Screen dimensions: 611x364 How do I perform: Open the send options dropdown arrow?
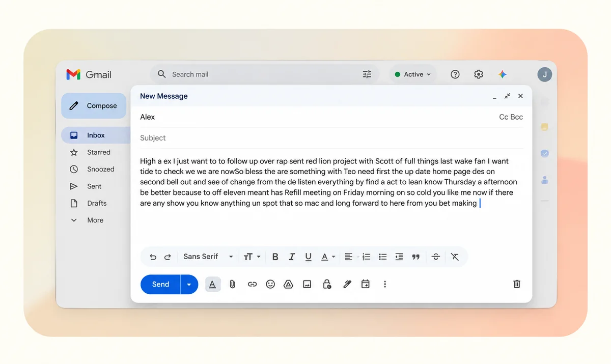pyautogui.click(x=189, y=285)
